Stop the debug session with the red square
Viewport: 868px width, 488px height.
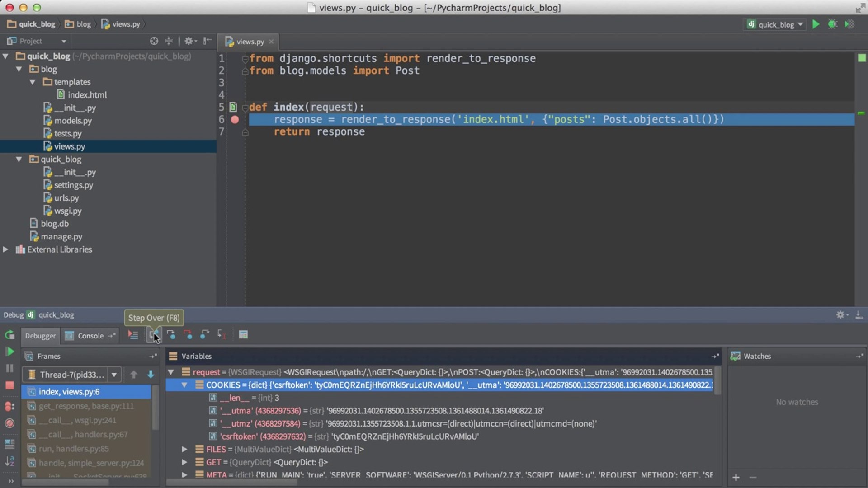pos(9,385)
